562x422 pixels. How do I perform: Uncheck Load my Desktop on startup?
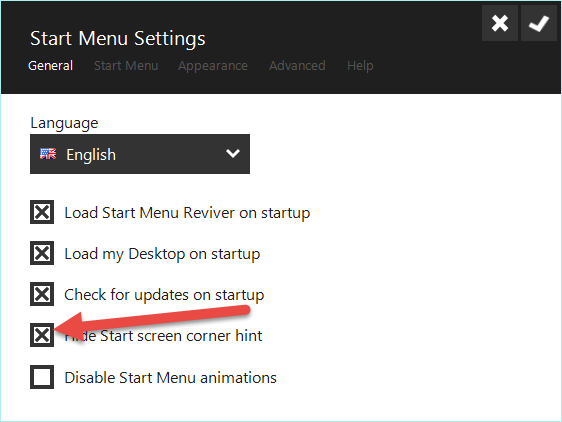(42, 253)
